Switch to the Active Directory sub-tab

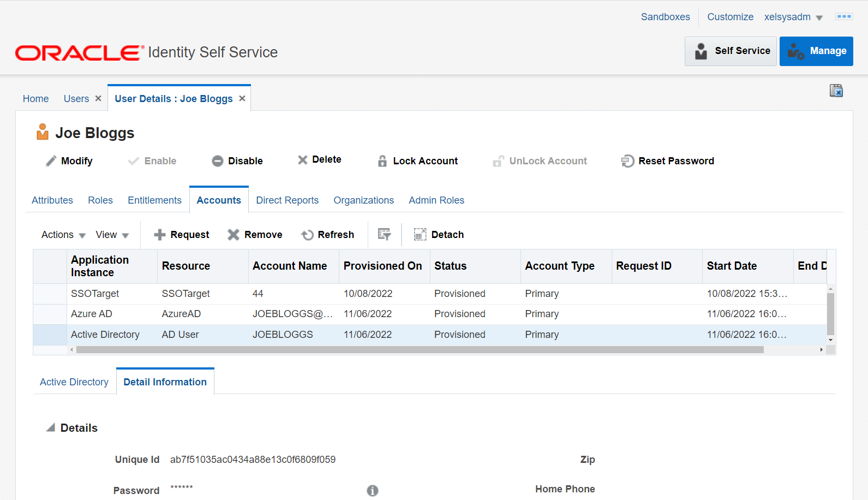click(74, 382)
